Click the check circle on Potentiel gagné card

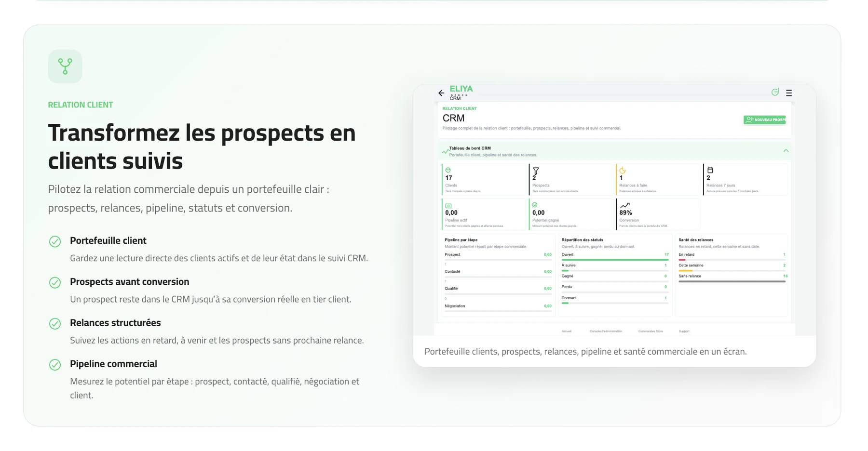[x=535, y=205]
